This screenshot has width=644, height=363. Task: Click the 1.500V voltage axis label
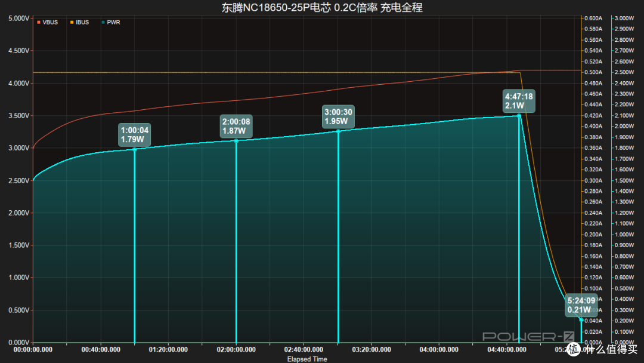(x=18, y=245)
